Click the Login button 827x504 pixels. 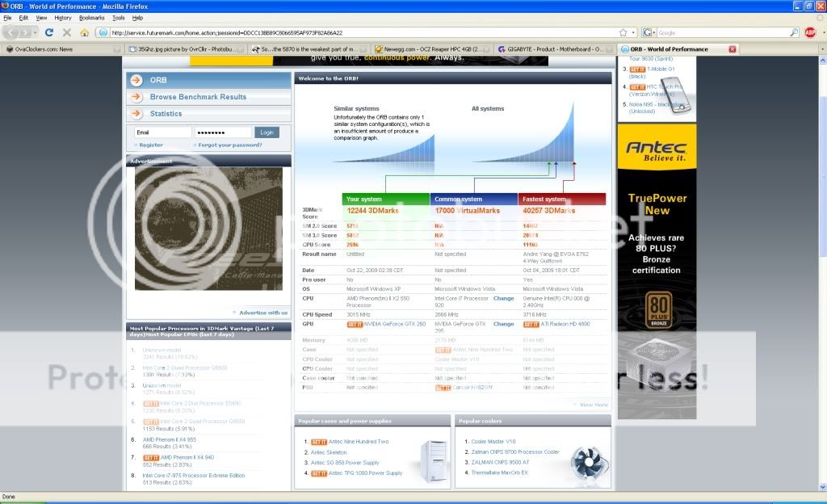(267, 132)
